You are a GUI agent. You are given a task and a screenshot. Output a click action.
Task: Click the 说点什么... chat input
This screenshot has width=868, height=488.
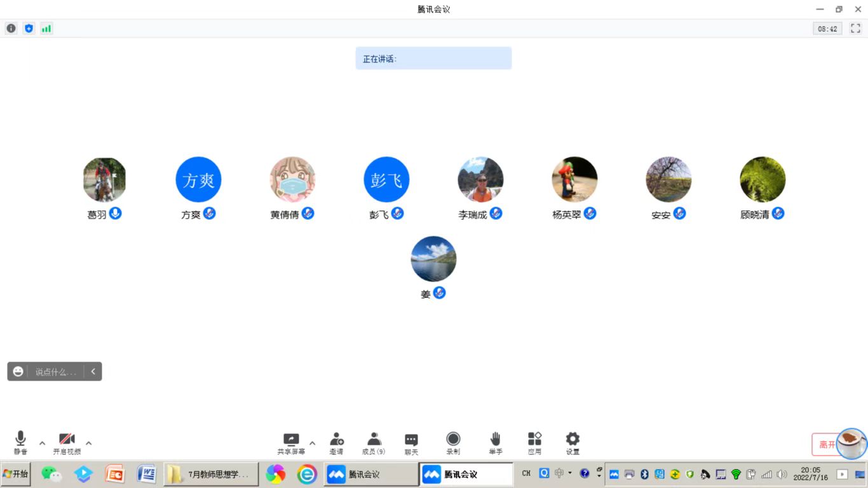pos(56,372)
